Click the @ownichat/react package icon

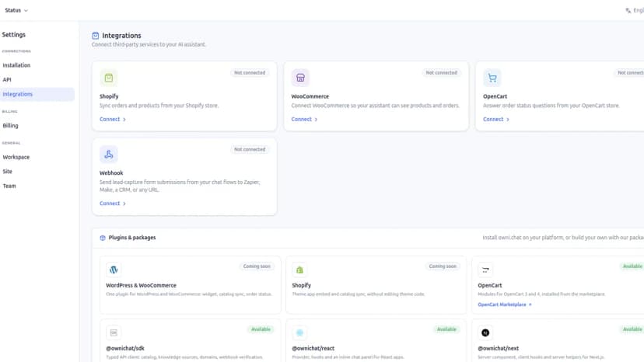click(x=299, y=332)
